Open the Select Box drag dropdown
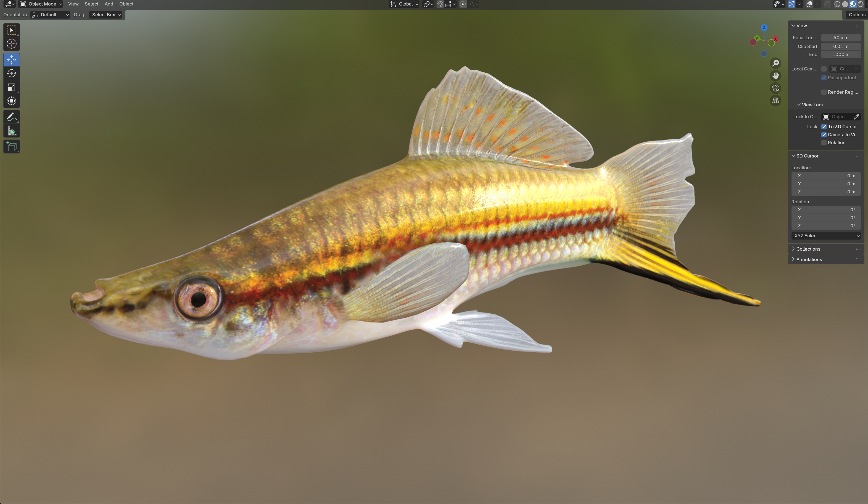 (x=106, y=15)
